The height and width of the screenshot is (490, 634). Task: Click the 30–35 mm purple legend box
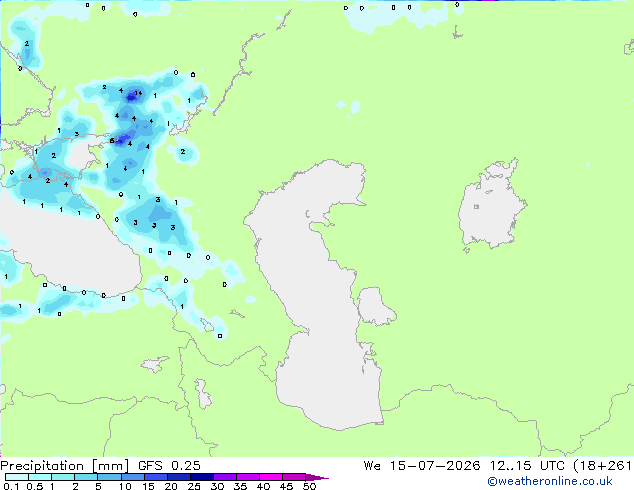225,477
